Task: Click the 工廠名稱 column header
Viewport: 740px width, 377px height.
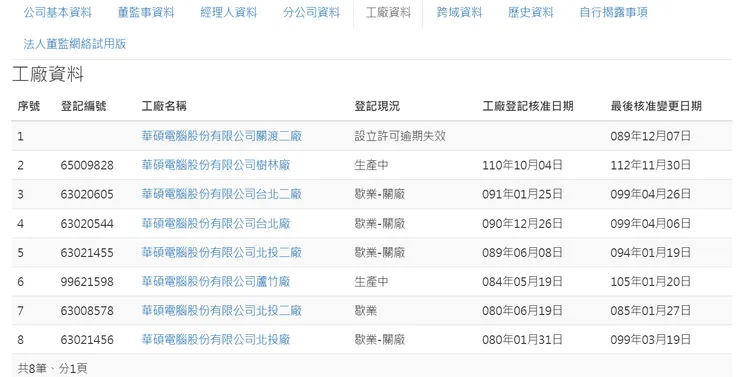Action: [164, 106]
